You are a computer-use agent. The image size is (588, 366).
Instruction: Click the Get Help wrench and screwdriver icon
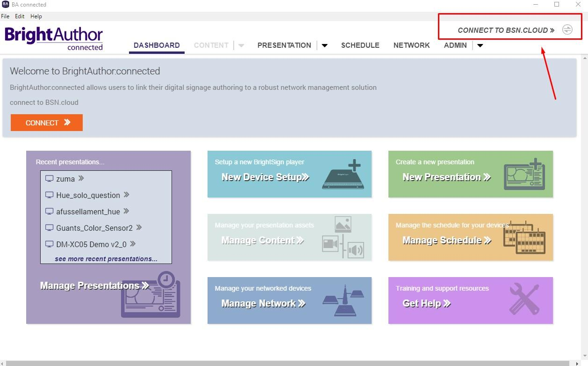[524, 298]
